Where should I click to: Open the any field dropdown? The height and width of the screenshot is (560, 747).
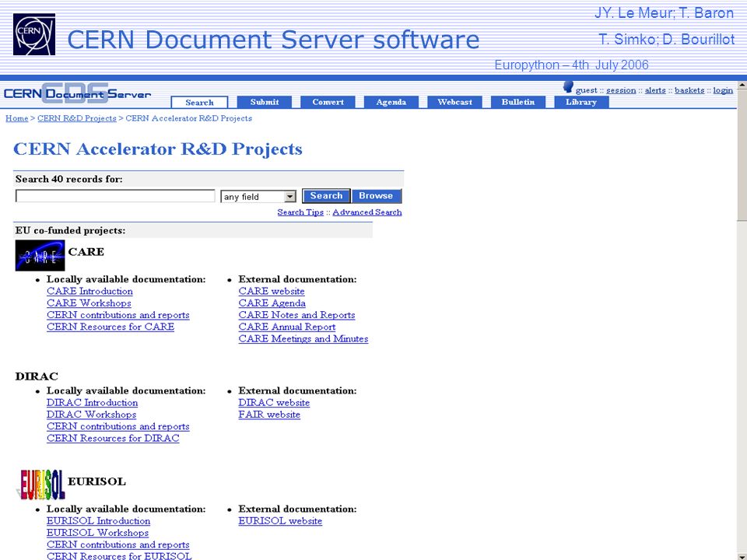pos(258,197)
